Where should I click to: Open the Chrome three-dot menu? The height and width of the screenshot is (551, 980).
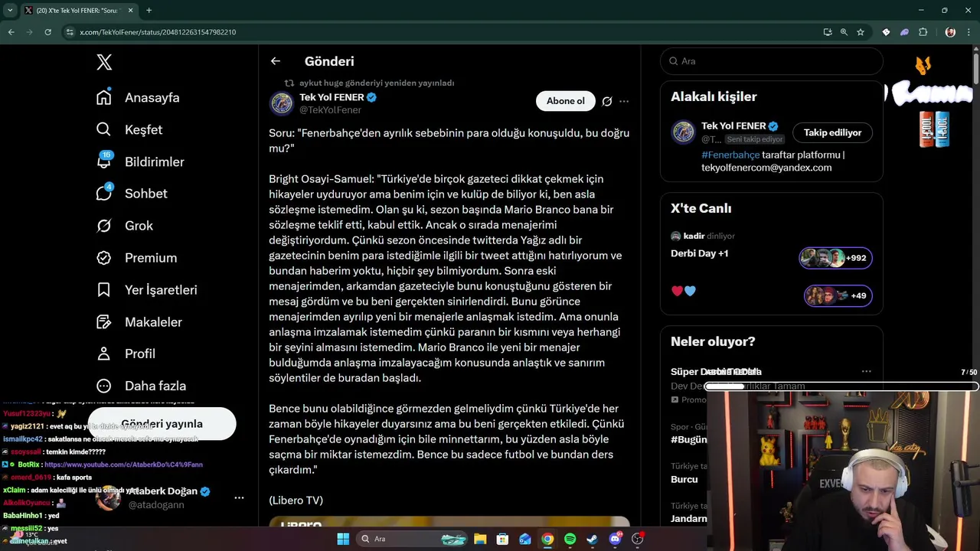point(969,32)
